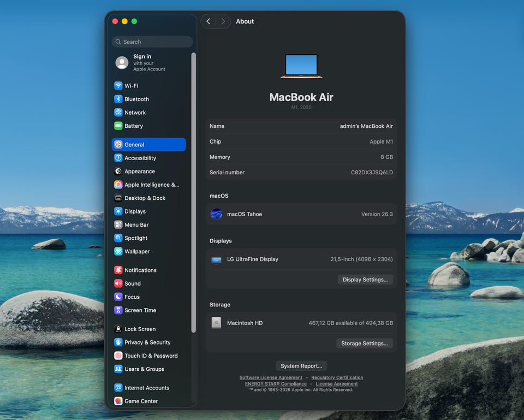Click 467,12 GB available storage text
This screenshot has height=420, width=524.
[x=350, y=323]
